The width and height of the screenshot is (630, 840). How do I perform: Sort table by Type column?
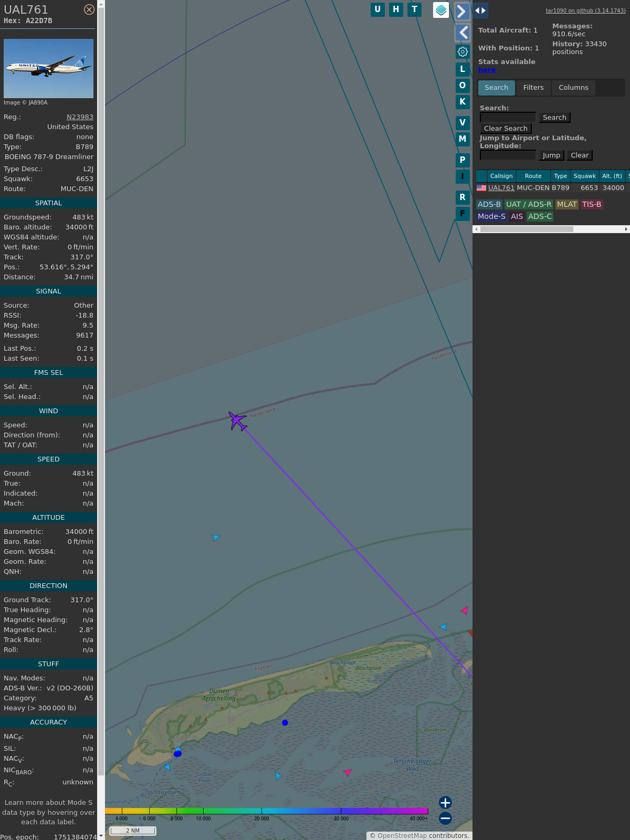(x=561, y=176)
